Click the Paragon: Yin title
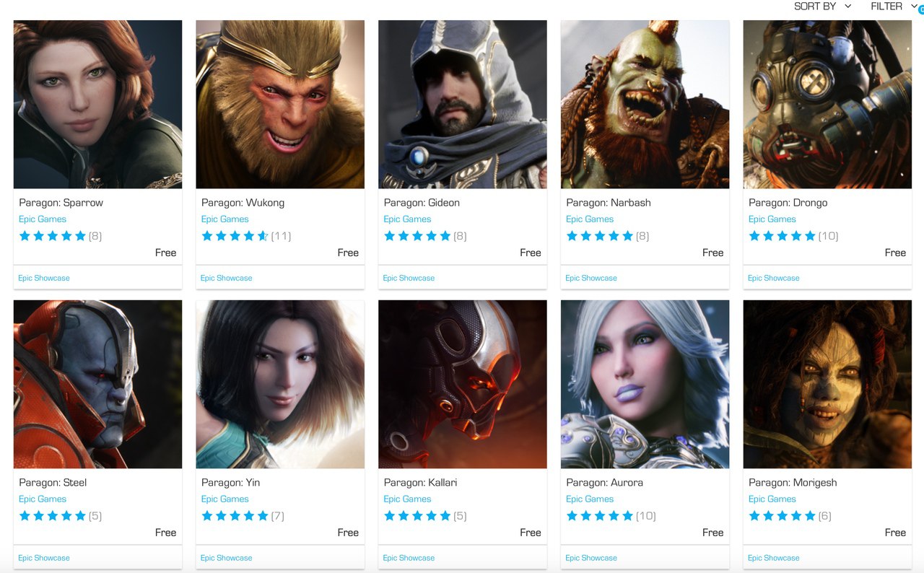 click(x=230, y=483)
